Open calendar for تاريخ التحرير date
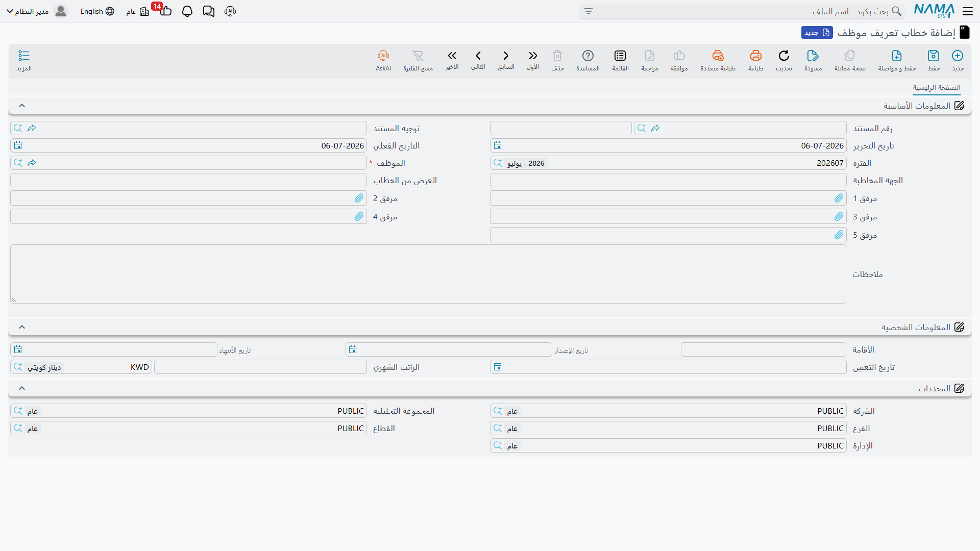The image size is (980, 551). coord(498,145)
